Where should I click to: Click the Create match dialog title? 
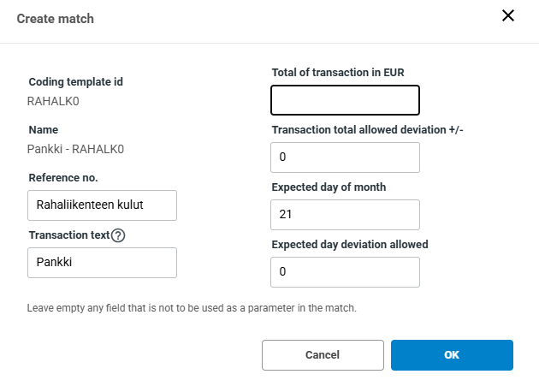pyautogui.click(x=56, y=18)
